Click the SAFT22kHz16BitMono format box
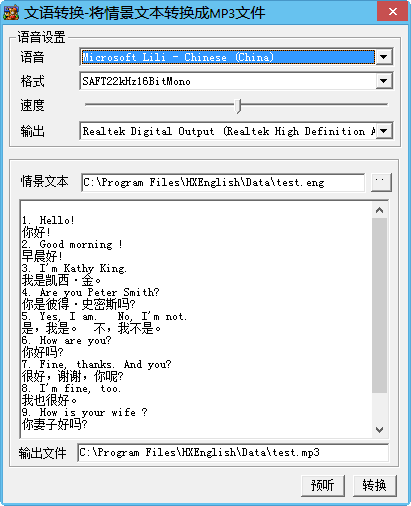 [x=228, y=81]
